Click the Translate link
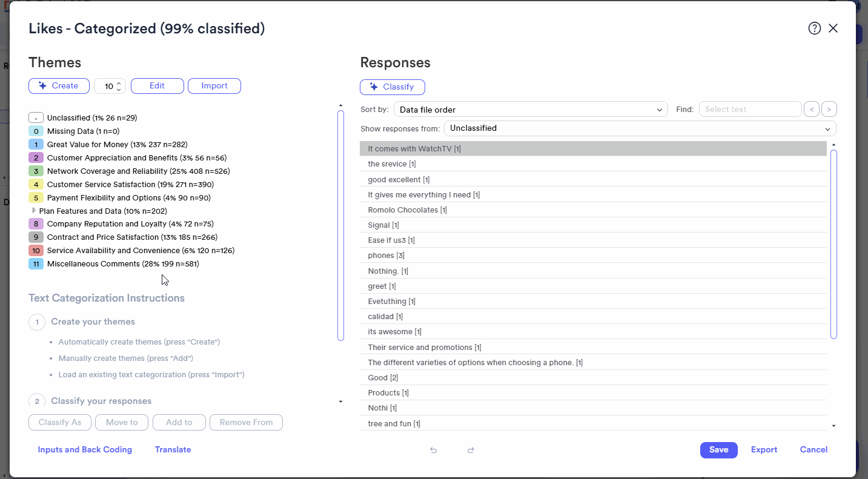This screenshot has width=868, height=479. point(173,450)
